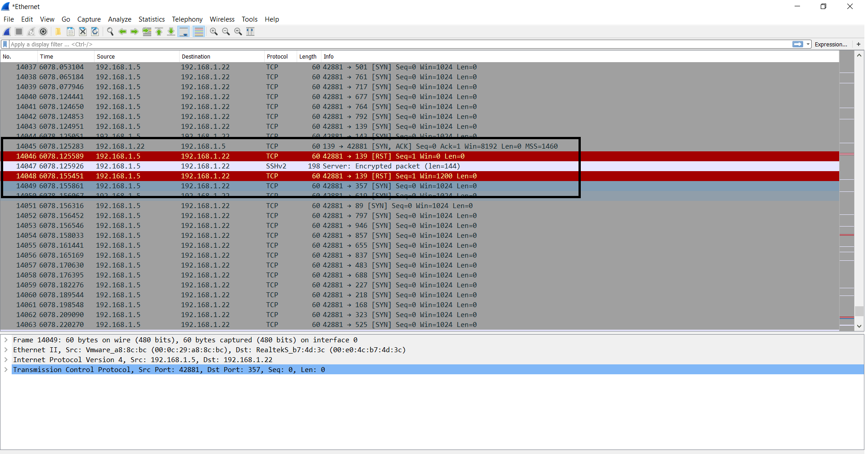Open the Telephony menu
Image resolution: width=868 pixels, height=454 pixels.
tap(187, 19)
